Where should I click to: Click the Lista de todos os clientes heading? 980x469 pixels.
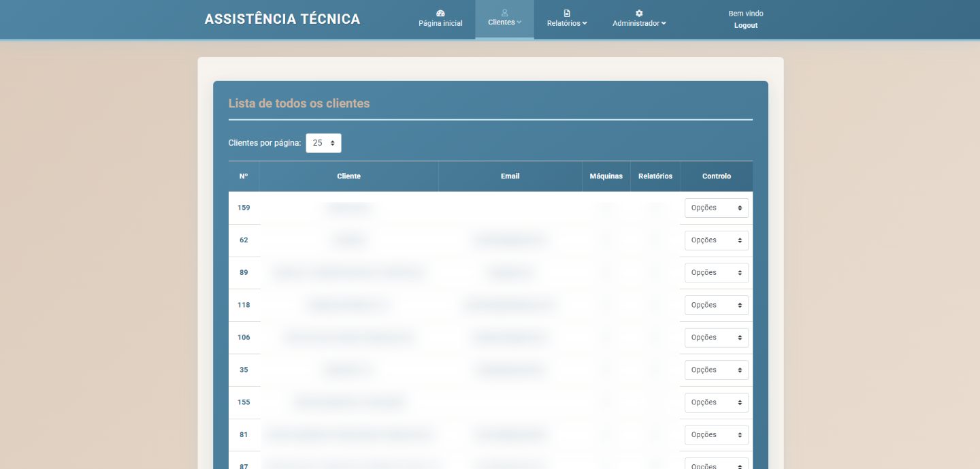pos(299,103)
